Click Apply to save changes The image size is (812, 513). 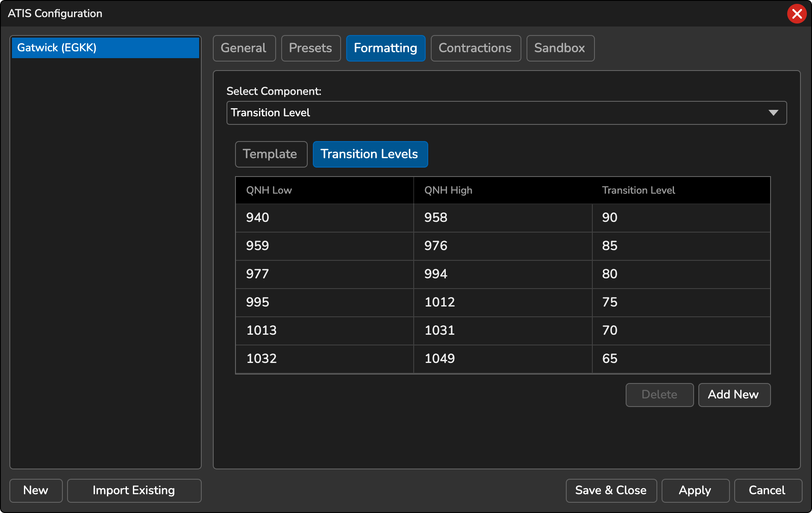coord(695,490)
